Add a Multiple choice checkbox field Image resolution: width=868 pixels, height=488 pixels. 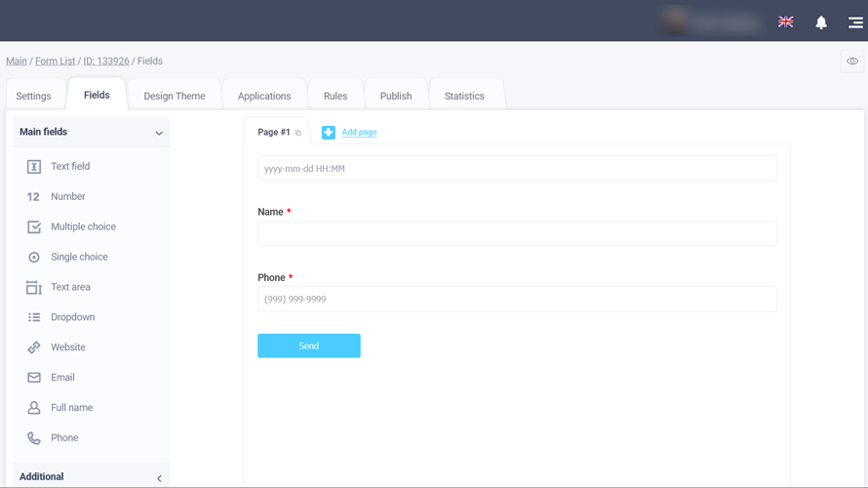click(x=34, y=226)
